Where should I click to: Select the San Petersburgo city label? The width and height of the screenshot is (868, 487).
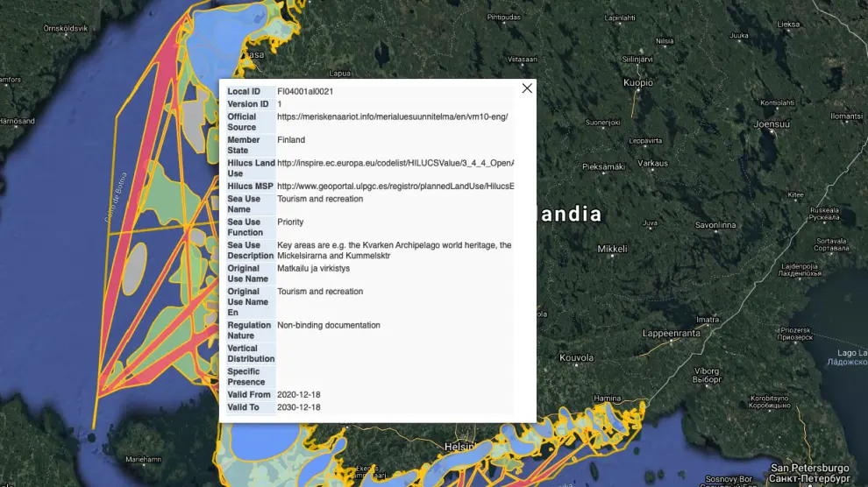809,469
